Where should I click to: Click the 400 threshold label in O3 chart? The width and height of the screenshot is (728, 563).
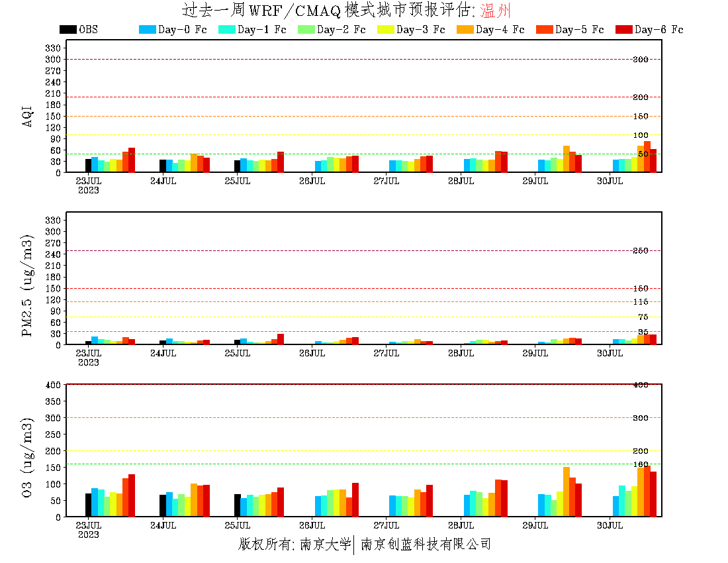click(x=640, y=385)
